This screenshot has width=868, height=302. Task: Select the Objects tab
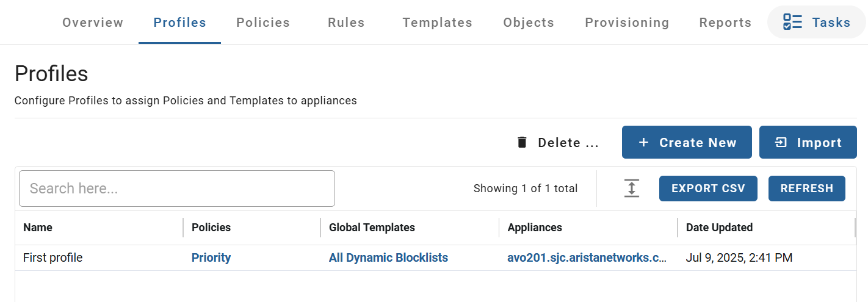(529, 23)
